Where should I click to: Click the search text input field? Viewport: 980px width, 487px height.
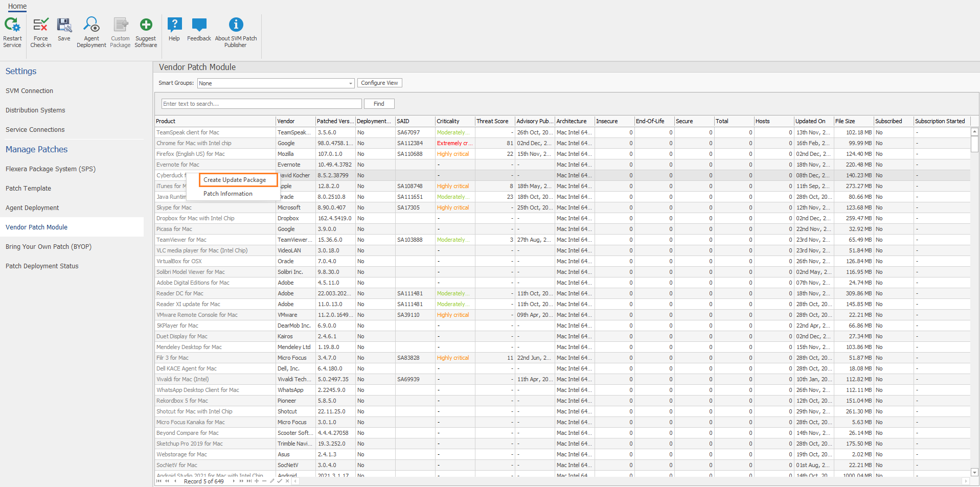click(x=261, y=104)
